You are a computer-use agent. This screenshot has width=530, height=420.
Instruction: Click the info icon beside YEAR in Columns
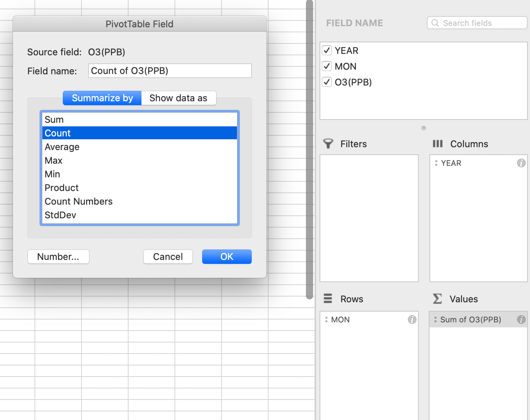point(521,163)
